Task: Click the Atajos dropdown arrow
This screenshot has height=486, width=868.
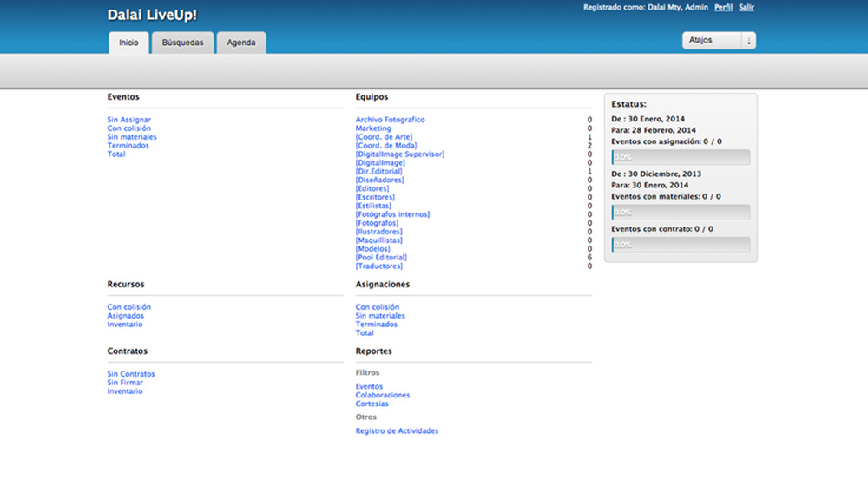Action: tap(748, 41)
